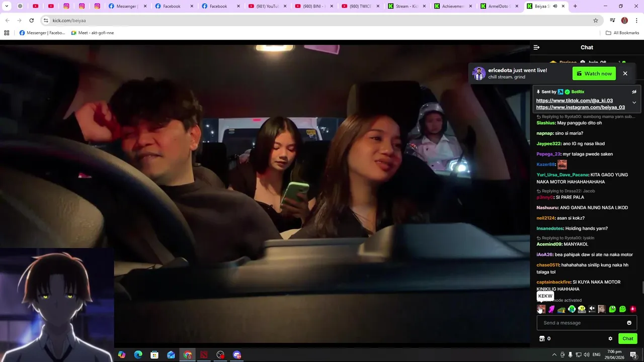Click the chat scrollbar thumb

click(642, 288)
